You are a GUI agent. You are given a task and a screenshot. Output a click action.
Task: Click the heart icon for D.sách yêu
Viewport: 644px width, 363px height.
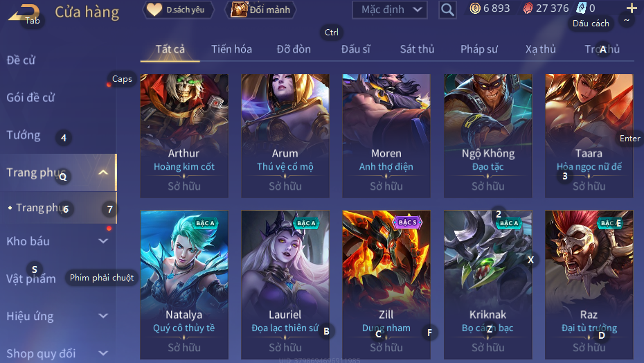point(154,10)
